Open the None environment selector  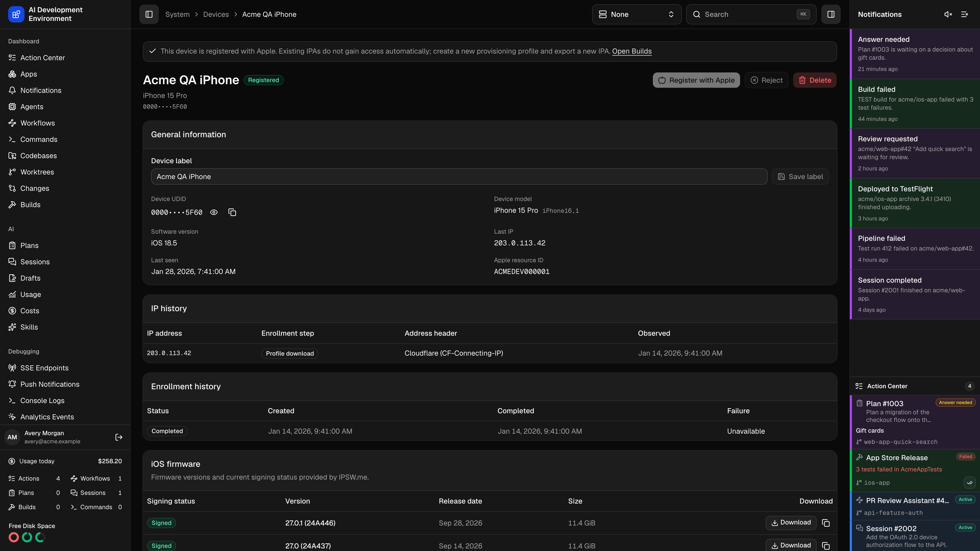tap(636, 14)
